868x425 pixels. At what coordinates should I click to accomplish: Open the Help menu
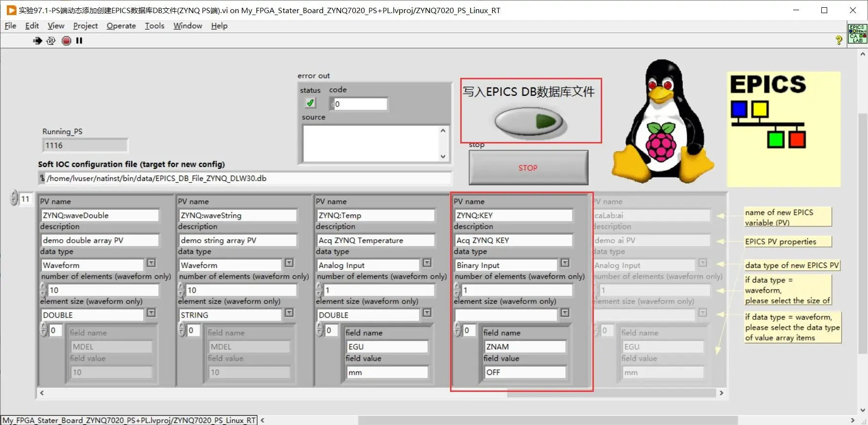219,26
